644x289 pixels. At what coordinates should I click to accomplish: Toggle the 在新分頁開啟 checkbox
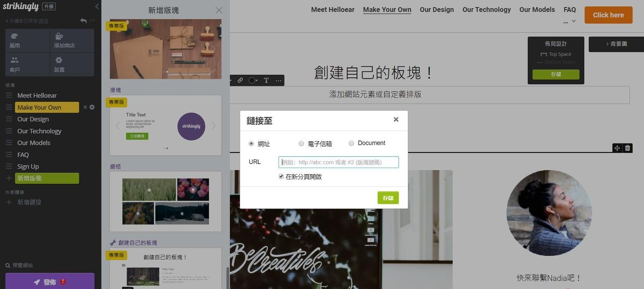[281, 176]
